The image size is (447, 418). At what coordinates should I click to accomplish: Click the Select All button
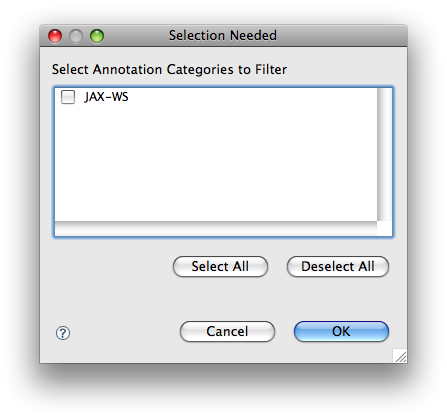coord(220,266)
